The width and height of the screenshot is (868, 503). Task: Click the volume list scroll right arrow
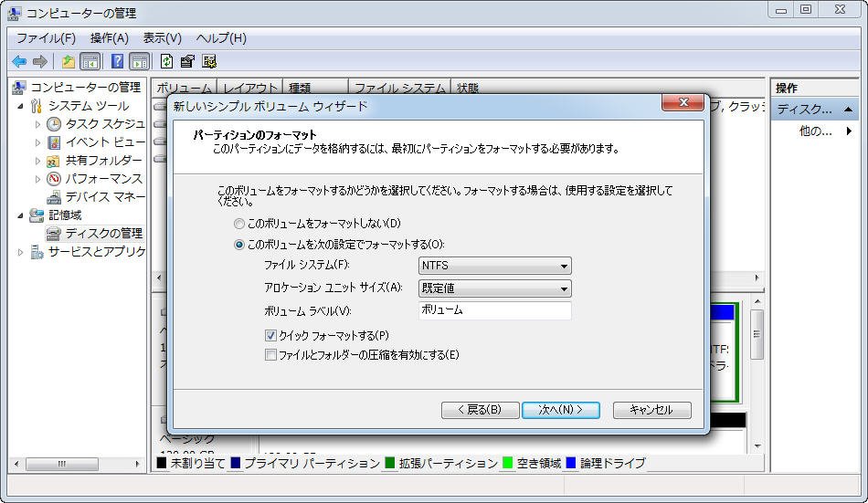coord(757,278)
